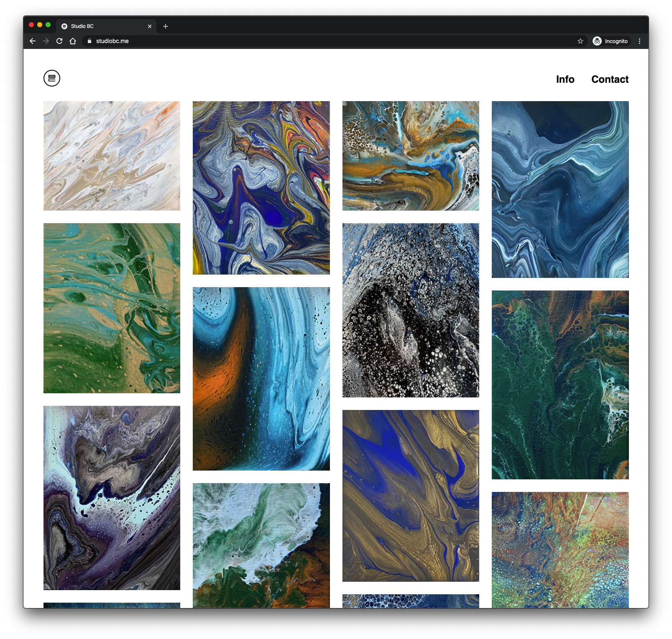The image size is (672, 639).
Task: Open Chrome three-dot menu
Action: pos(639,41)
